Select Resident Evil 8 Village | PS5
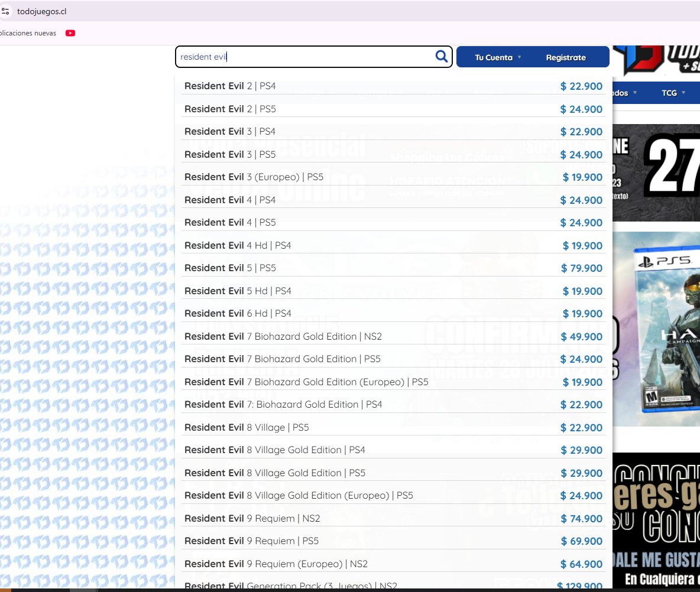 (393, 427)
